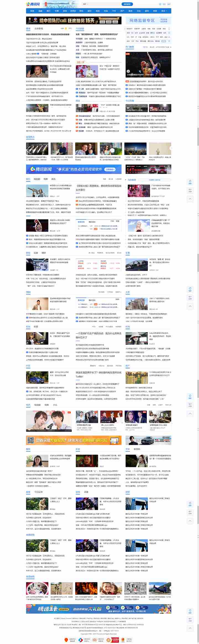Select 精彩回放 in the CBA score widget
This screenshot has height=644, width=199.
[x=92, y=222]
